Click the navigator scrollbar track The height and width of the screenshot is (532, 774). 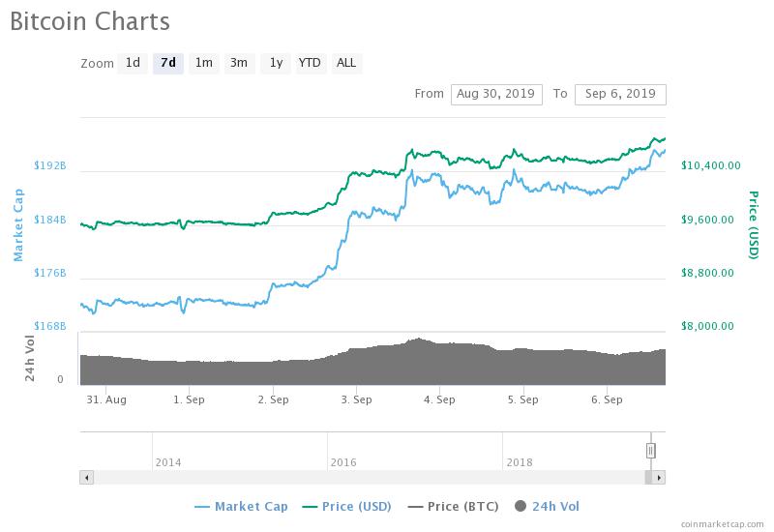370,477
